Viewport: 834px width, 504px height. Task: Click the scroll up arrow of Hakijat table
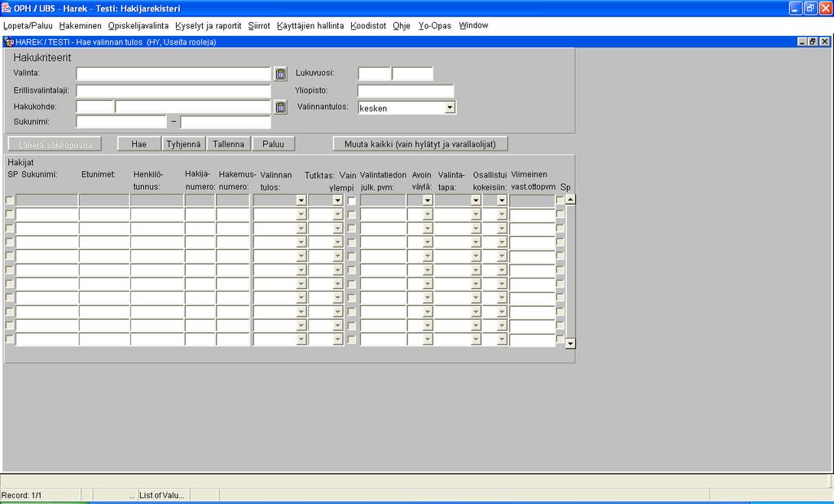coord(570,200)
